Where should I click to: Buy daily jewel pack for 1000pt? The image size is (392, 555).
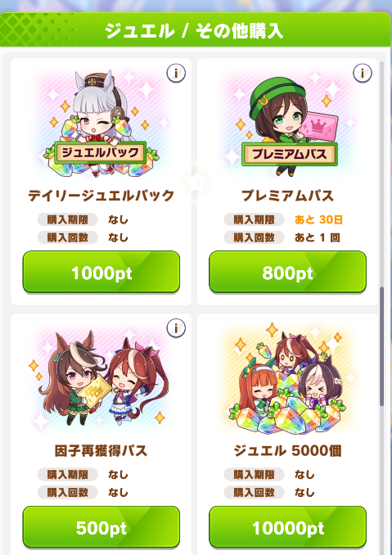click(x=101, y=273)
